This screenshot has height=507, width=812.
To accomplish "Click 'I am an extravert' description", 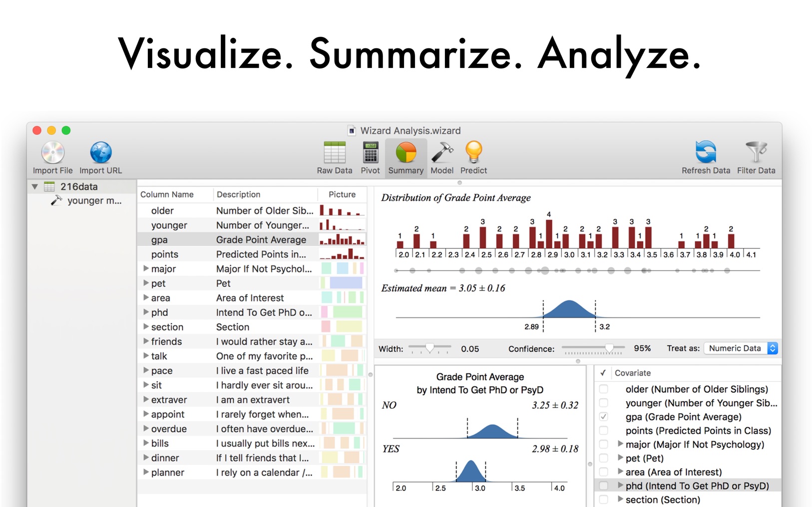I will click(x=253, y=399).
